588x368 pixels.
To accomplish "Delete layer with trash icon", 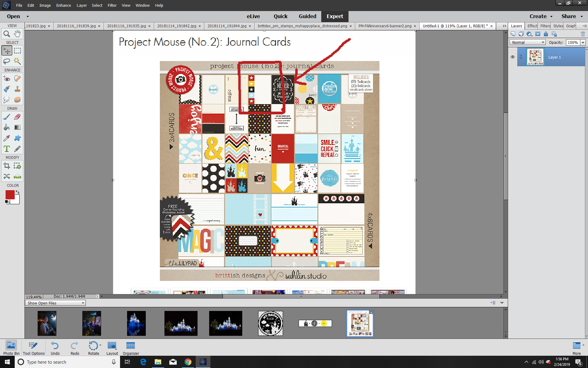I will pos(583,34).
